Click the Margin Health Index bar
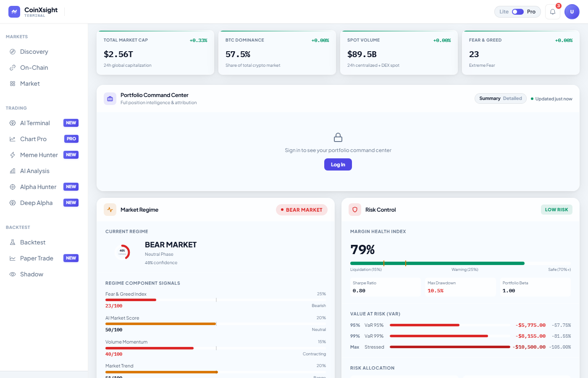This screenshot has width=588, height=378. click(x=460, y=263)
